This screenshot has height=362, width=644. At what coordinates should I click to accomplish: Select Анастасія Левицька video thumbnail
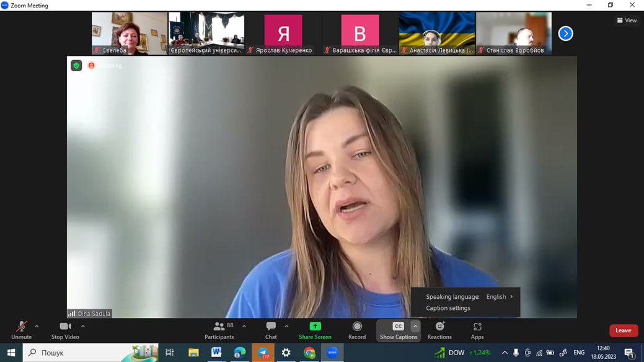(437, 33)
